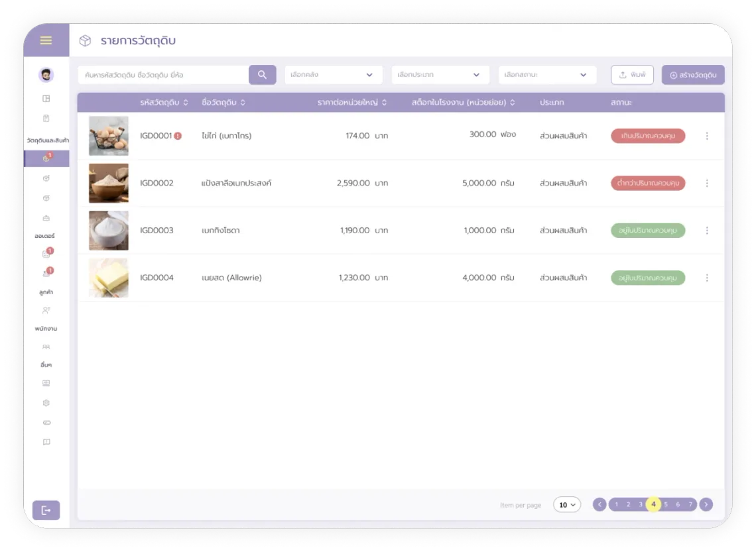Image resolution: width=756 pixels, height=552 pixels.
Task: Change items per page dropdown
Action: tap(567, 505)
